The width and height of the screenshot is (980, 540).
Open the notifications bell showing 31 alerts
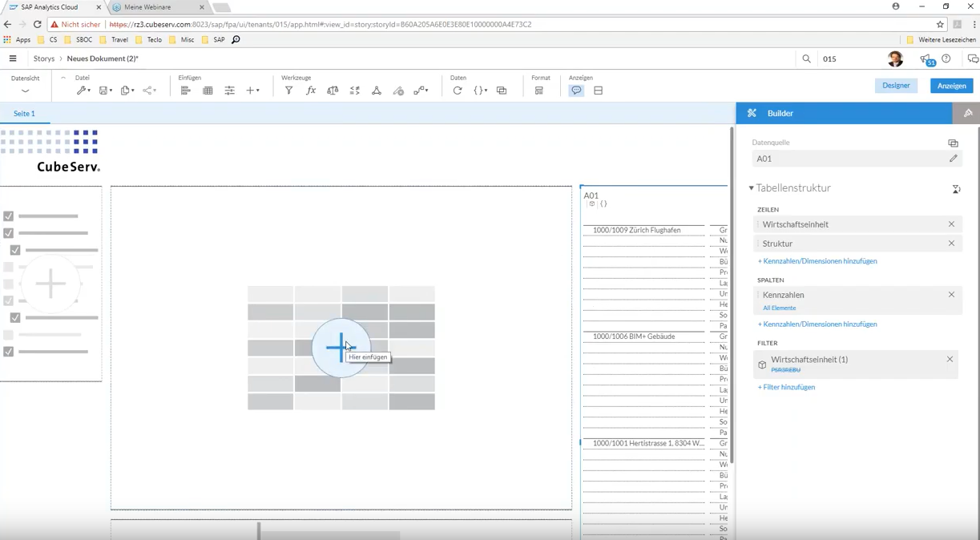tap(927, 58)
